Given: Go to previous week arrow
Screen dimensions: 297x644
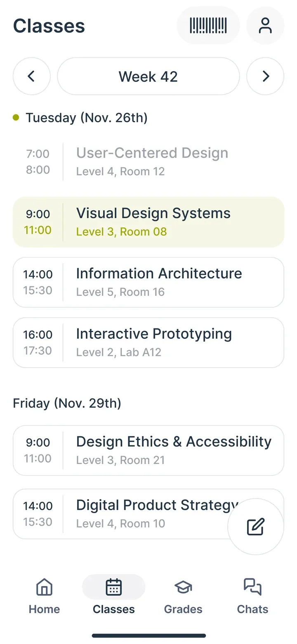Looking at the screenshot, I should (x=32, y=76).
